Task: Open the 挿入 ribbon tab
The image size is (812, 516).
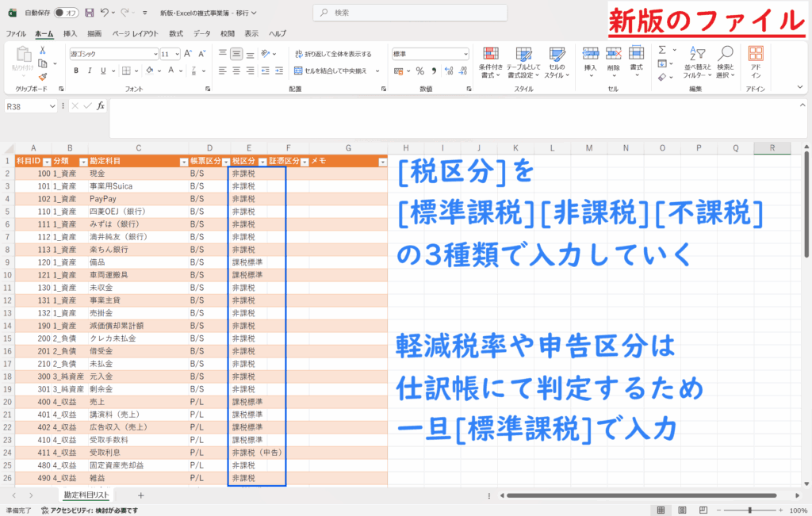Action: [x=70, y=34]
